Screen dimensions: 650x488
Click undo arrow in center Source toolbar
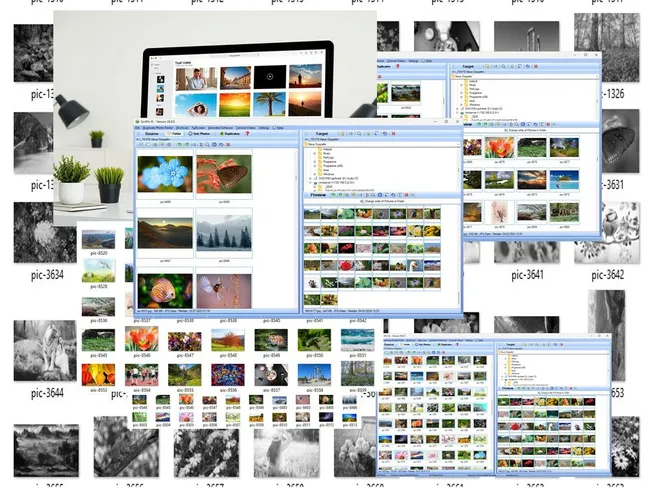point(221,145)
